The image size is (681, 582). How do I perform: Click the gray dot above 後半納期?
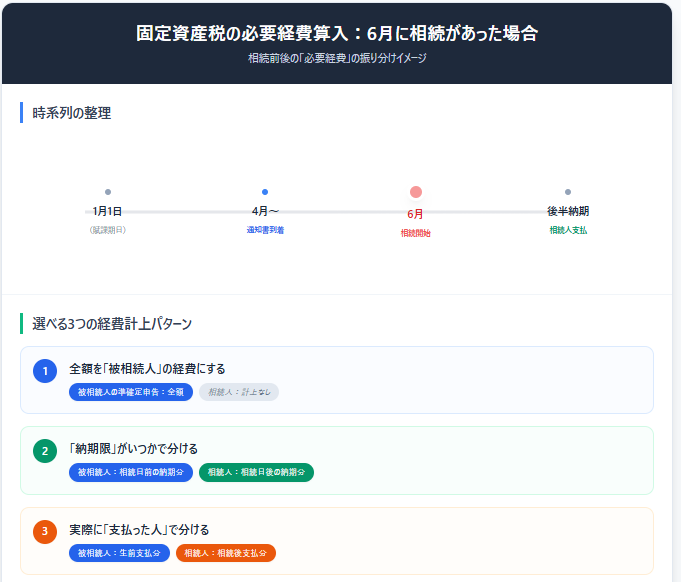coord(568,192)
